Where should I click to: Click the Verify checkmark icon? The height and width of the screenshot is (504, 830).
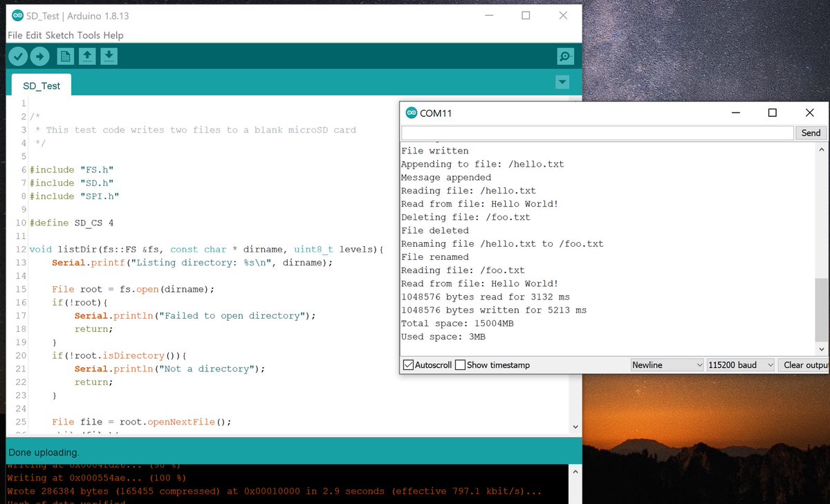[x=18, y=56]
